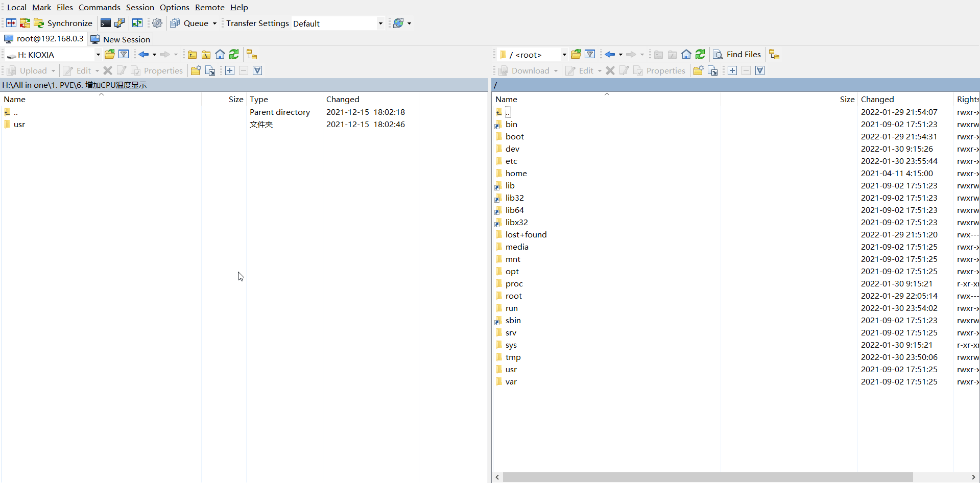The width and height of the screenshot is (980, 483).
Task: Click the Synchronize button
Action: 63,23
